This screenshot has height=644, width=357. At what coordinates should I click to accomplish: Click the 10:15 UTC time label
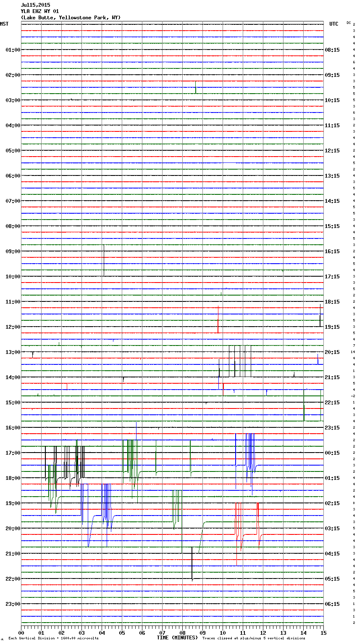[332, 100]
